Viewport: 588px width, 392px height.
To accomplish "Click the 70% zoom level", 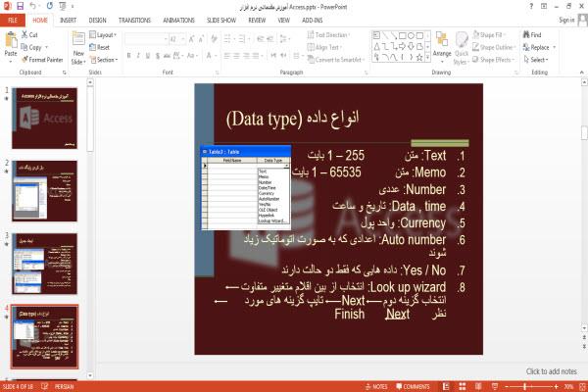I will pyautogui.click(x=568, y=386).
